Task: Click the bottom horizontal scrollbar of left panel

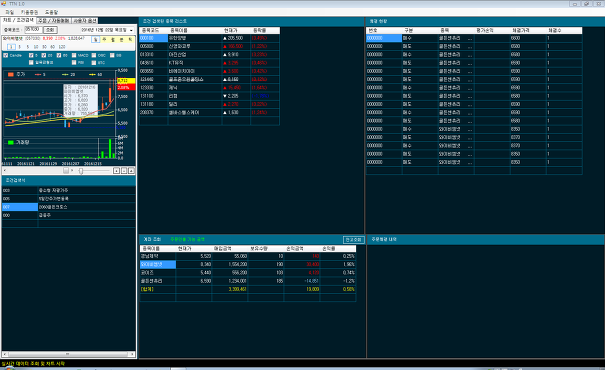Action: click(x=69, y=354)
